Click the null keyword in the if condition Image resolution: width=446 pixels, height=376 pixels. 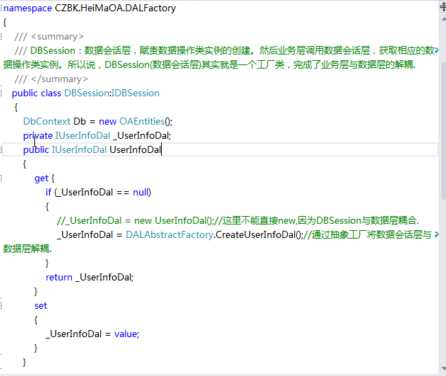pyautogui.click(x=140, y=192)
